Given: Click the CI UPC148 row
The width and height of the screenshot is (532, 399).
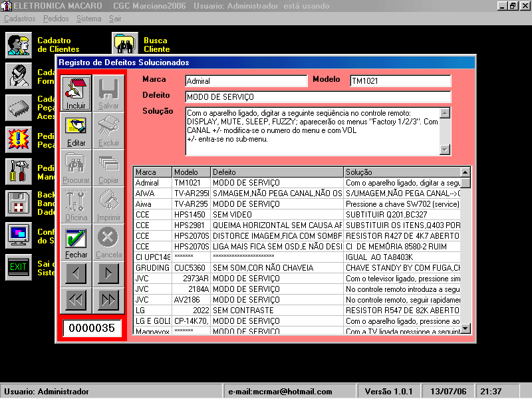Looking at the screenshot, I should (297, 257).
